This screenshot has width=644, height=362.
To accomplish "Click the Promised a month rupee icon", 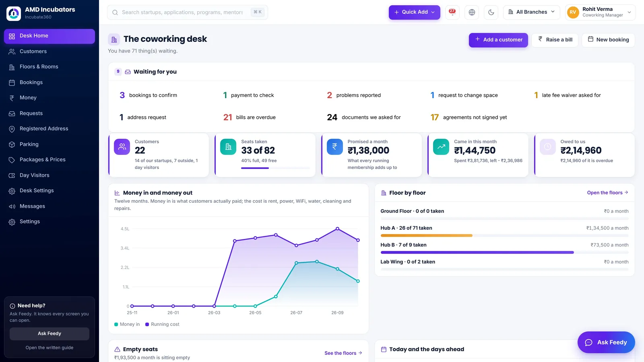I will coord(335,147).
